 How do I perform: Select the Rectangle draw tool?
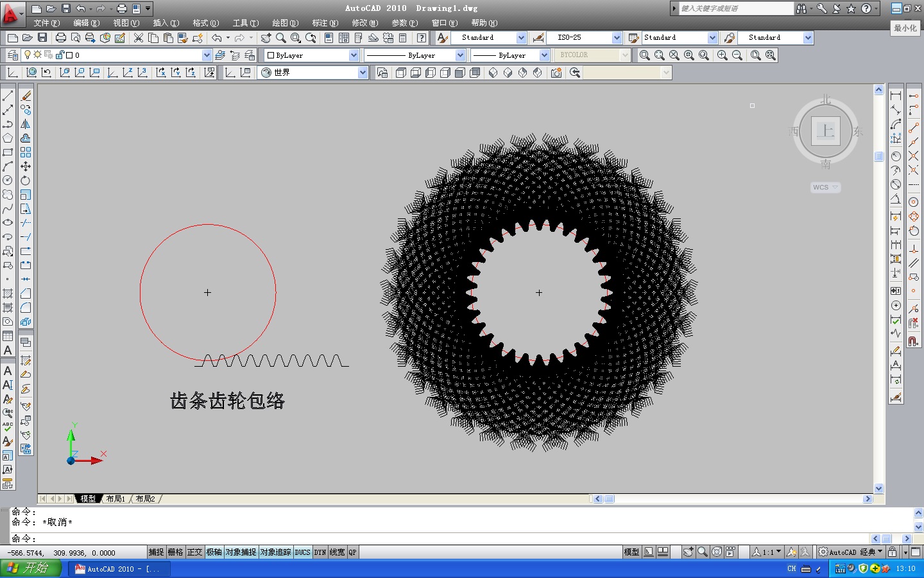(8, 152)
